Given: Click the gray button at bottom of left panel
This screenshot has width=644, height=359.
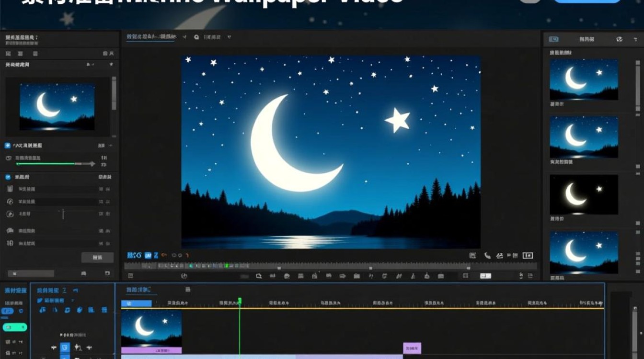Looking at the screenshot, I should (x=97, y=258).
